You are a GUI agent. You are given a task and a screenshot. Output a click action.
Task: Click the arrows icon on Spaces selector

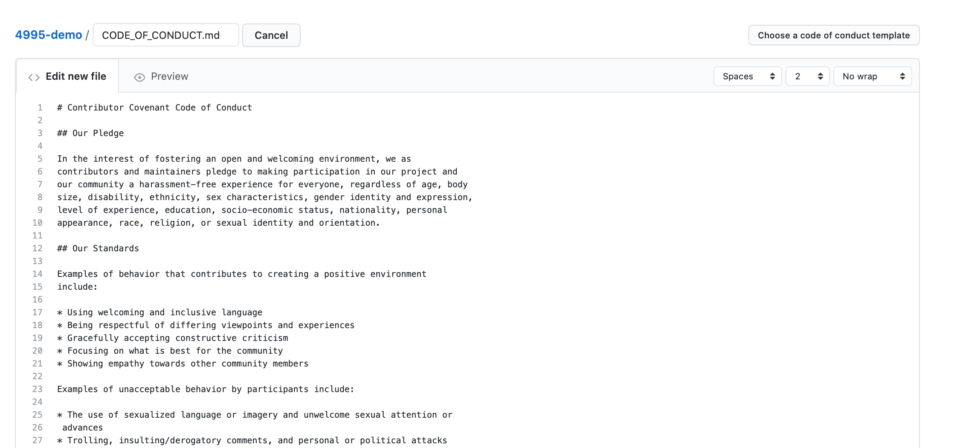coord(772,76)
